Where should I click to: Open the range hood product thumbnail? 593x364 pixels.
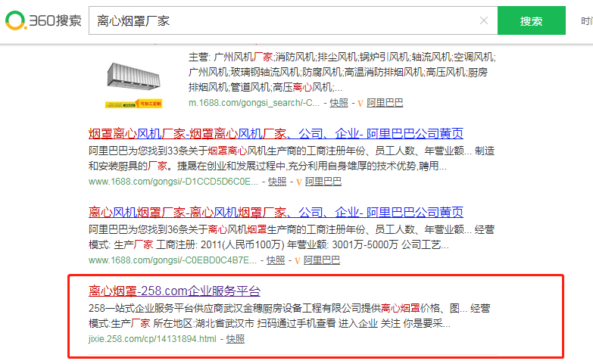133,86
